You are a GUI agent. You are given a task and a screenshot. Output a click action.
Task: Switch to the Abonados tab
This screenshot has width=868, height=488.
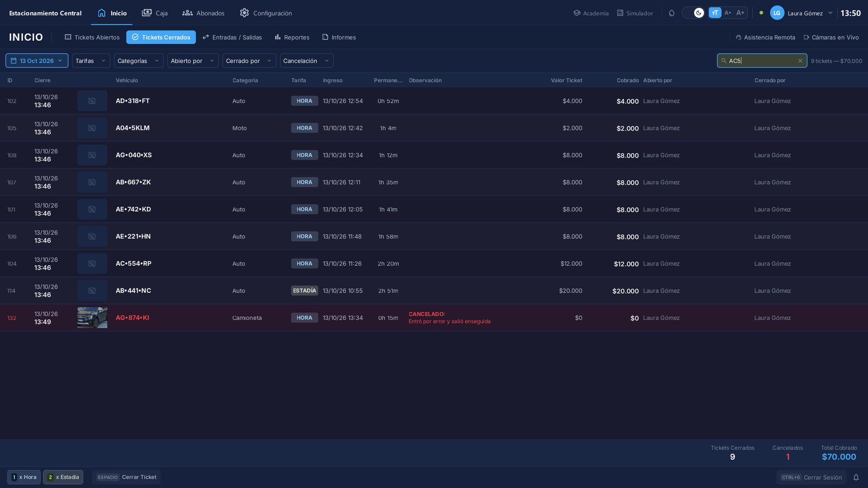(x=203, y=13)
